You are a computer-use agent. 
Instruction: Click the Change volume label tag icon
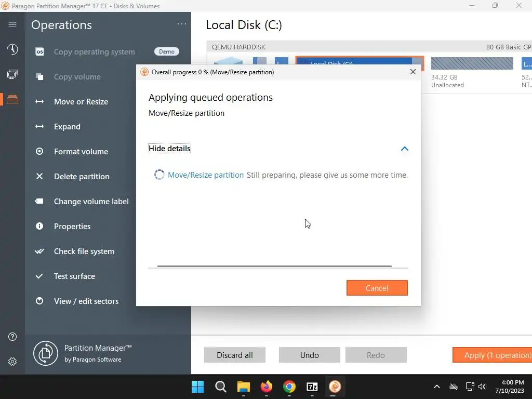point(39,201)
